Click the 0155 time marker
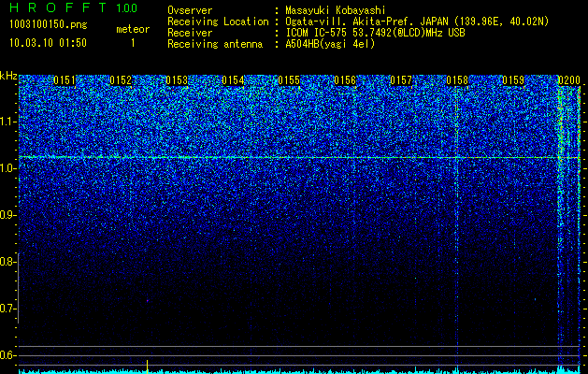The width and height of the screenshot is (588, 374). [x=289, y=80]
